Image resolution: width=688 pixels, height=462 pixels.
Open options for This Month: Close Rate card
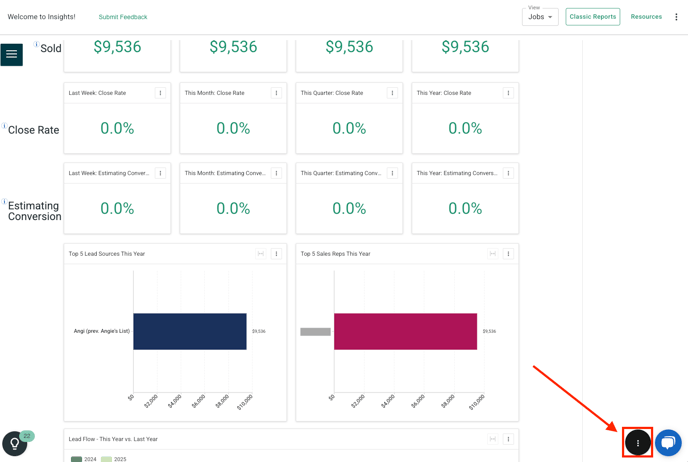[276, 93]
